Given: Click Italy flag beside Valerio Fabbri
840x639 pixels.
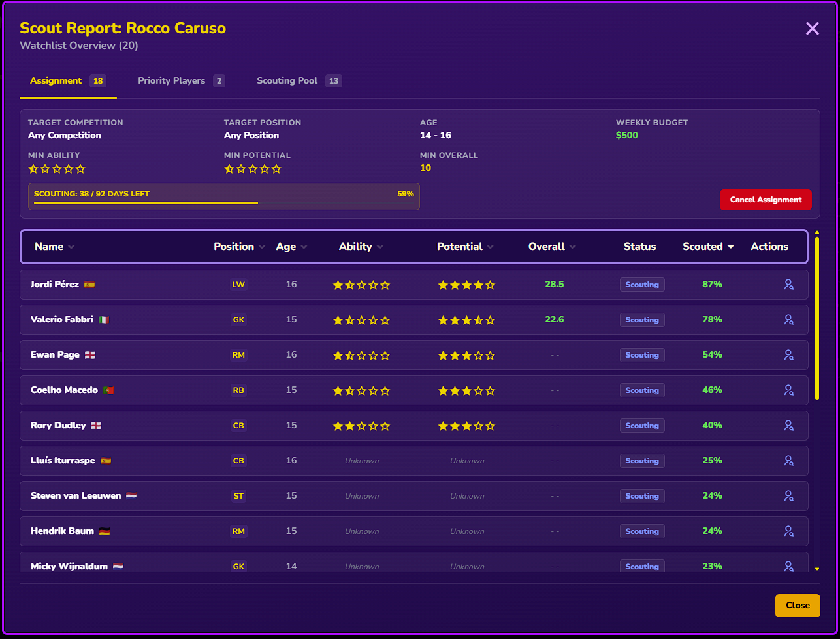Looking at the screenshot, I should point(104,320).
